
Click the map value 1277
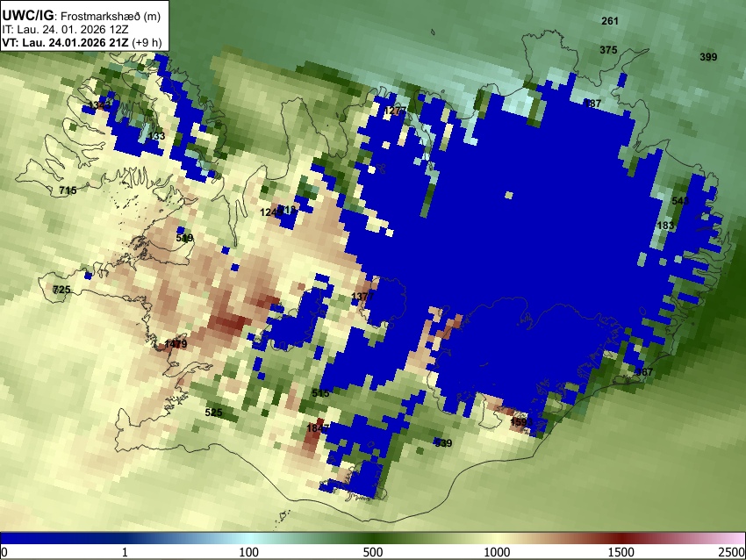coord(395,111)
